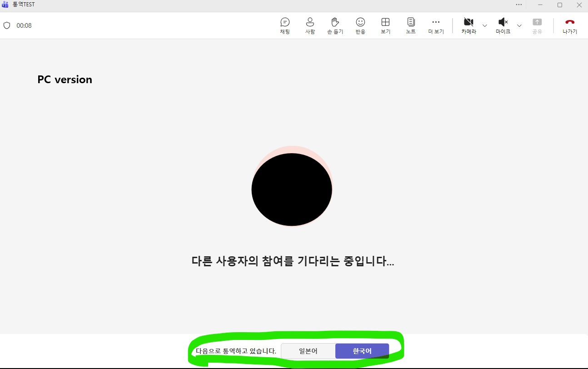
Task: Maximize the Teams meeting window
Action: [560, 5]
